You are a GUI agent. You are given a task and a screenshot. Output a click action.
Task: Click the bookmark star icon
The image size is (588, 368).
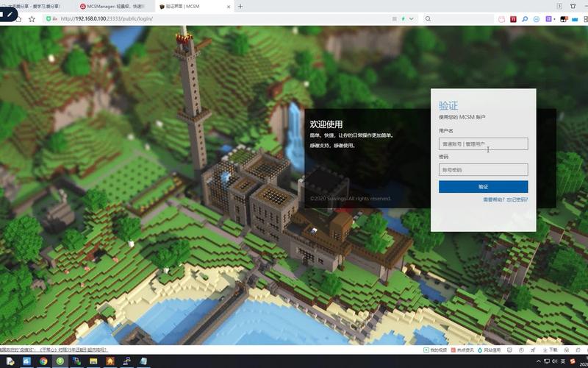(32, 19)
